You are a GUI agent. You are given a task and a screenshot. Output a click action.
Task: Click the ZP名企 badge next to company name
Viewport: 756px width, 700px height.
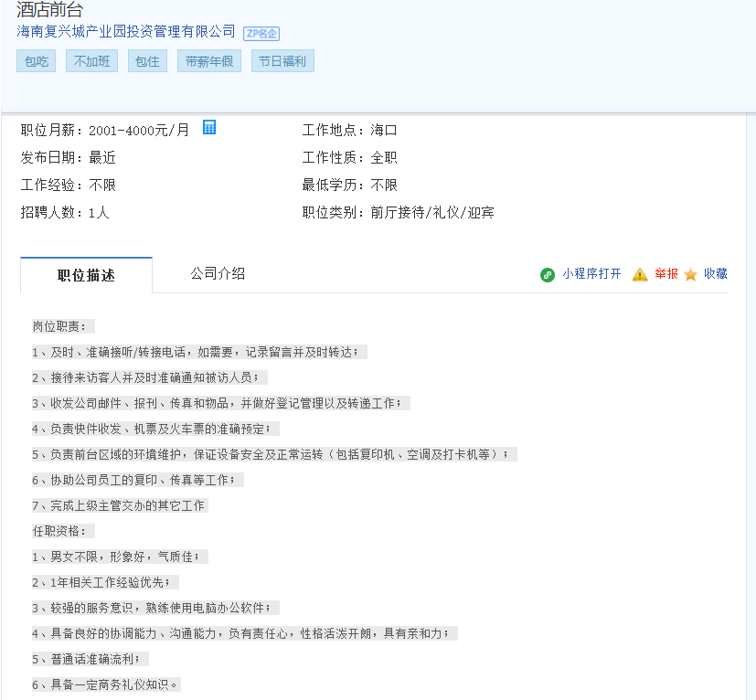[261, 33]
